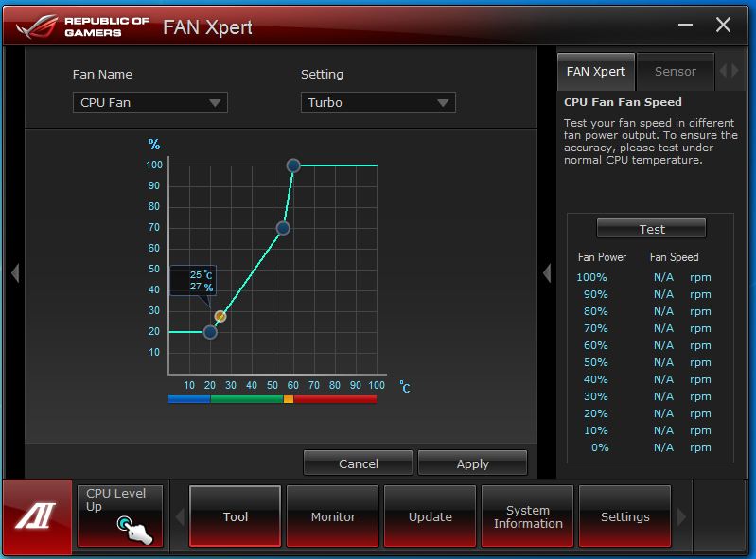
Task: Click the FAN Xpert title text
Action: (x=207, y=27)
